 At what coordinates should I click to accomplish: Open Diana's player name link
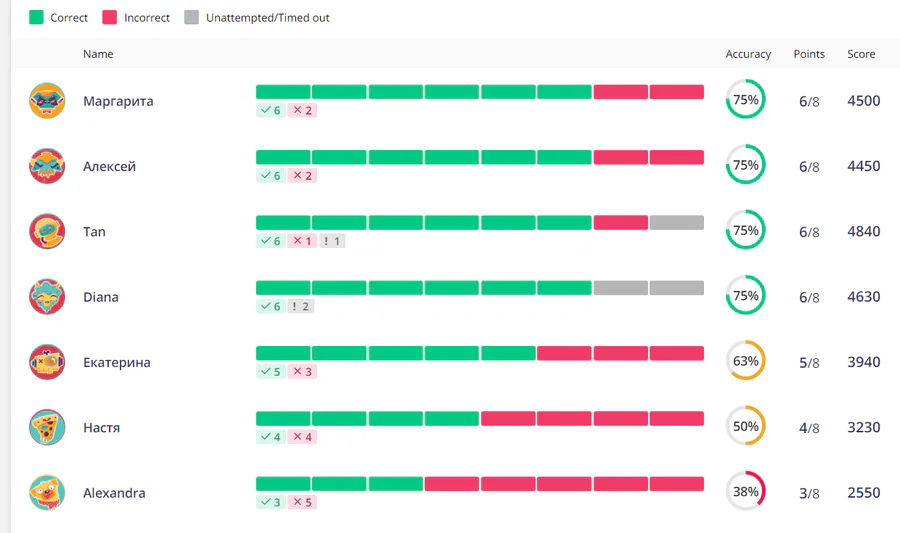(x=101, y=297)
